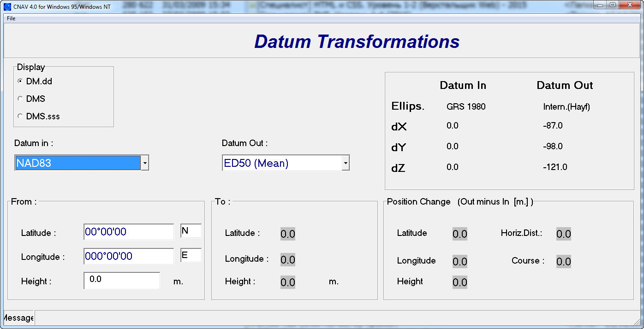Click the Course result value
Viewport: 644px width, 329px height.
(563, 262)
